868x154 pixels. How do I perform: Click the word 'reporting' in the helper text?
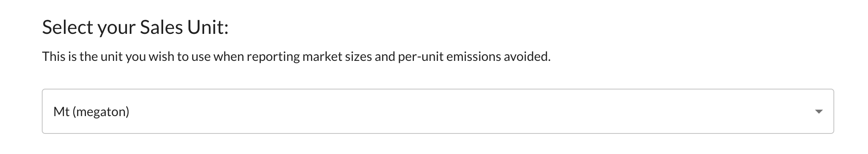click(273, 57)
